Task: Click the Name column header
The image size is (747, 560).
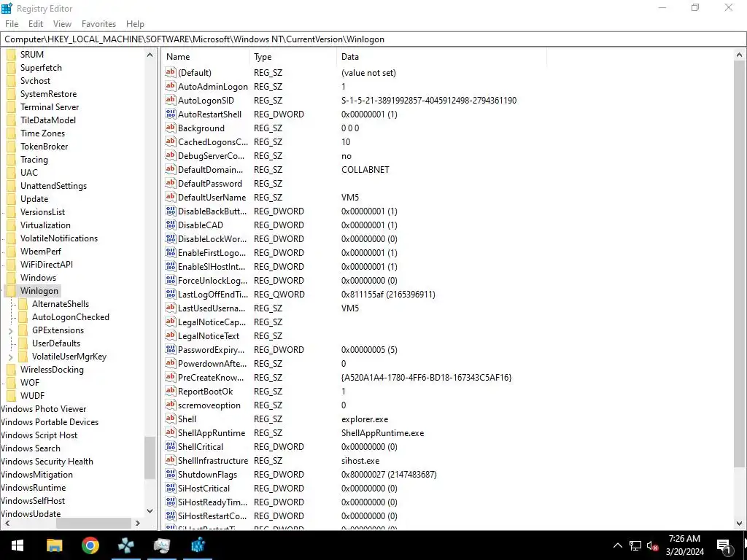Action: point(205,57)
